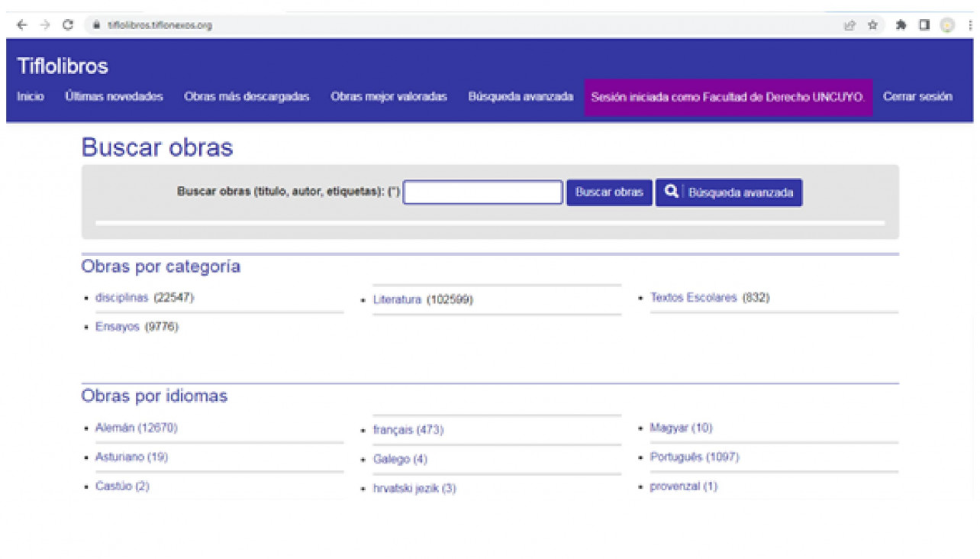
Task: Click the share page icon in address bar
Action: tap(849, 25)
